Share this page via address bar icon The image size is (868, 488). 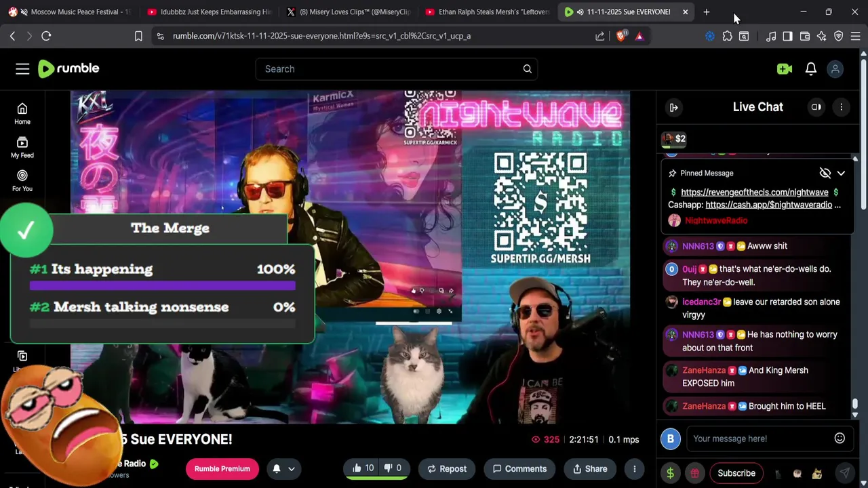click(x=600, y=36)
